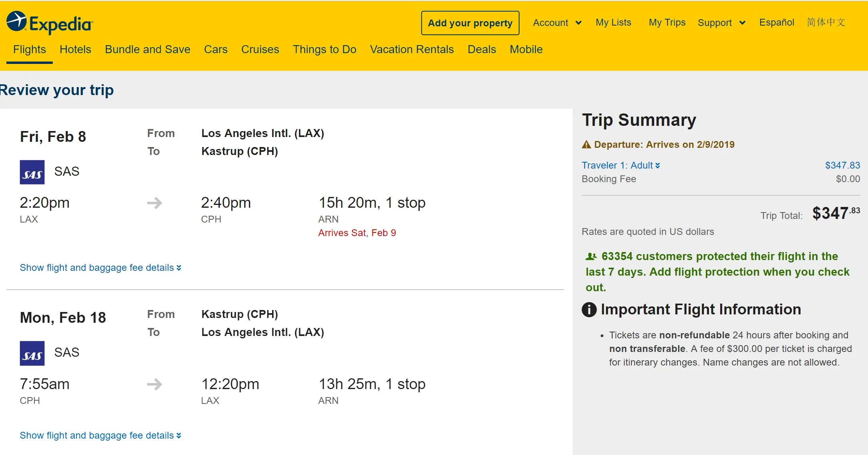The image size is (868, 455).
Task: Click the 2:20pm LAX departure time
Action: pos(45,203)
